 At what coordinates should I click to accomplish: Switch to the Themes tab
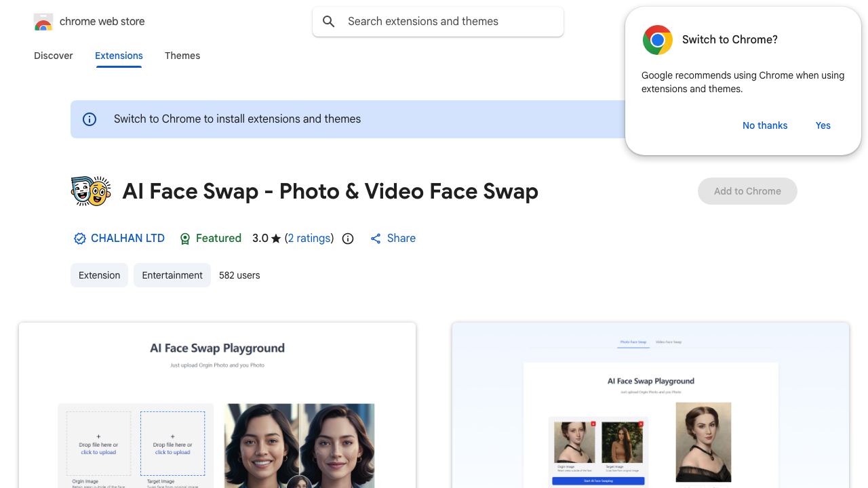click(182, 56)
